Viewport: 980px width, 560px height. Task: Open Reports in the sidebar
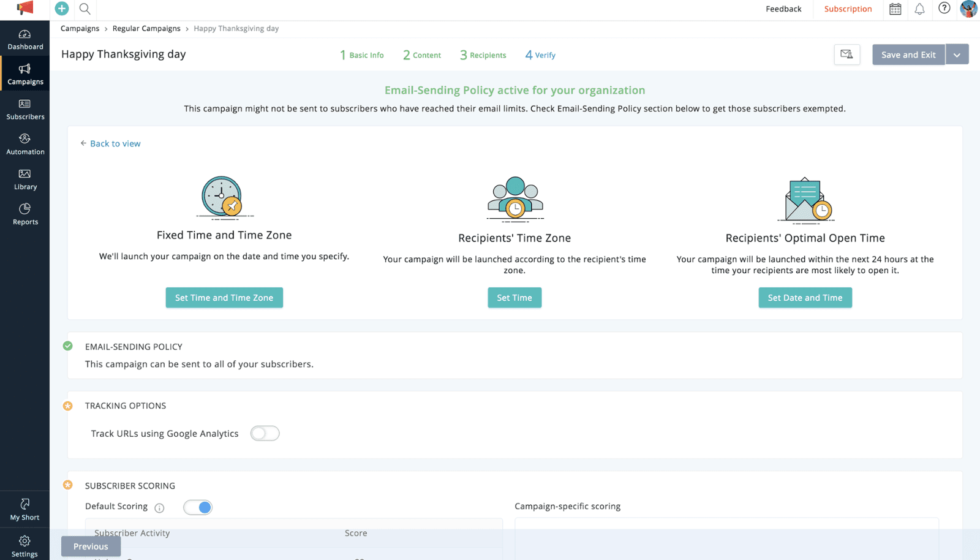tap(25, 214)
